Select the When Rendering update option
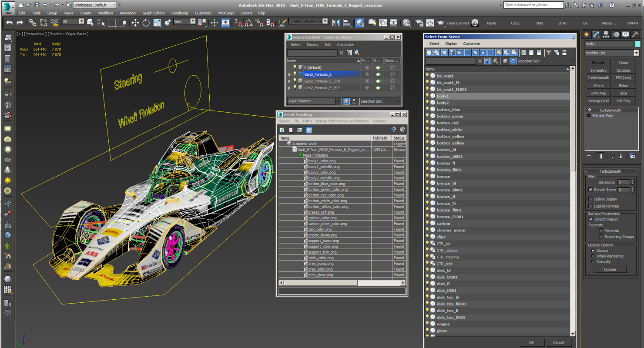 [593, 256]
